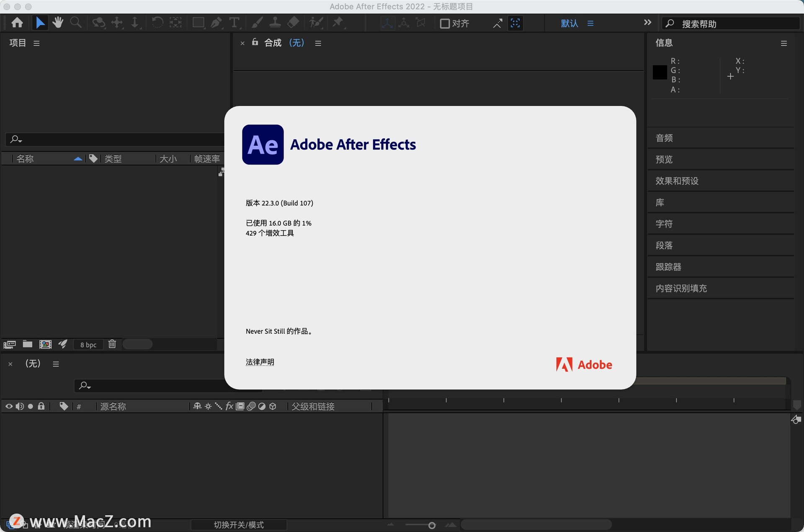
Task: Select the Zoom magnifier tool
Action: [x=76, y=23]
